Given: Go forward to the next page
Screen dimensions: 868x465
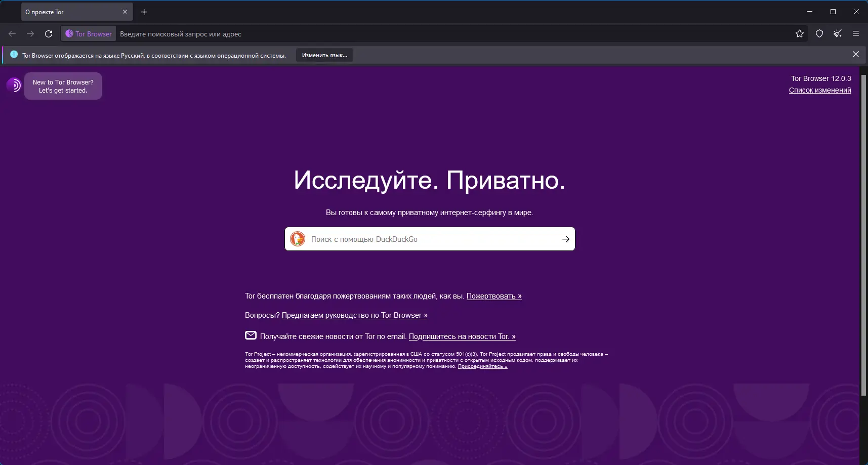Looking at the screenshot, I should tap(30, 34).
